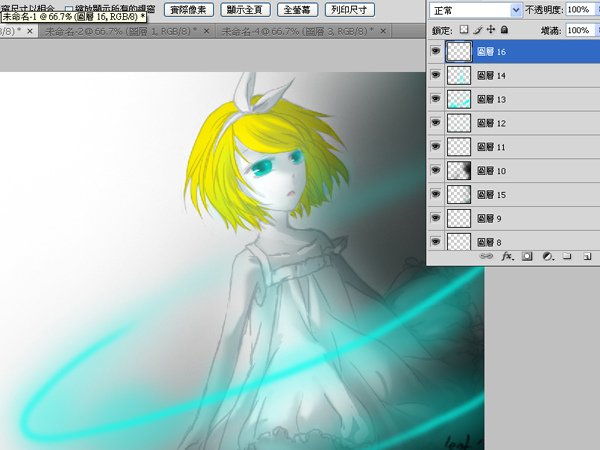Add a layer mask with mask icon
The height and width of the screenshot is (450, 600).
(527, 256)
